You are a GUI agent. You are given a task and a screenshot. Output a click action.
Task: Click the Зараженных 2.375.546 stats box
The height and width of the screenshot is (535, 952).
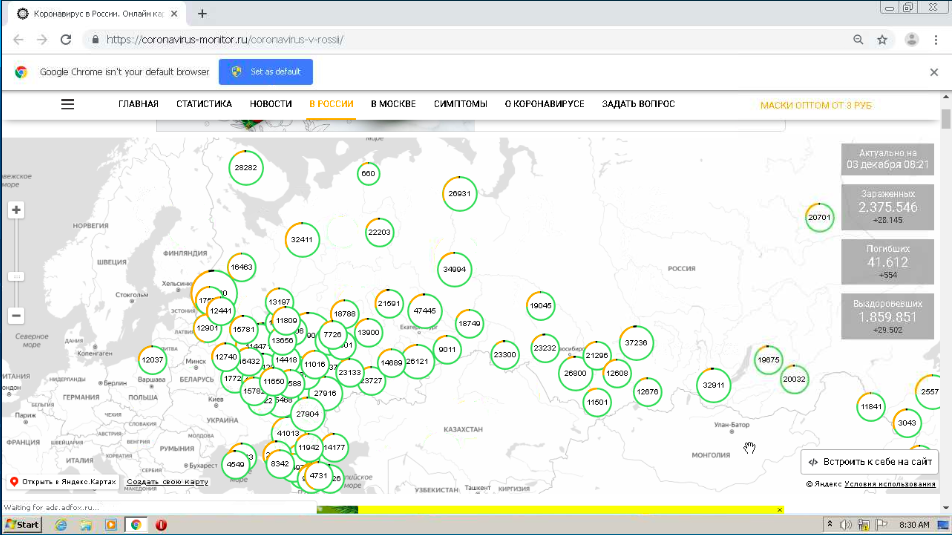[888, 207]
